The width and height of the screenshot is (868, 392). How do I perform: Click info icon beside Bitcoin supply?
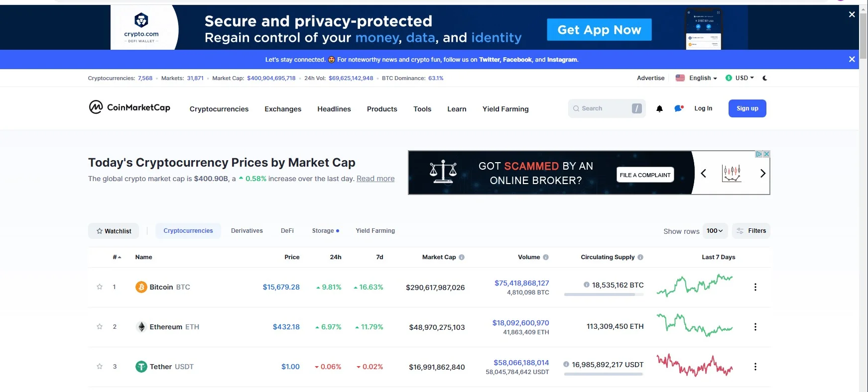[587, 285]
